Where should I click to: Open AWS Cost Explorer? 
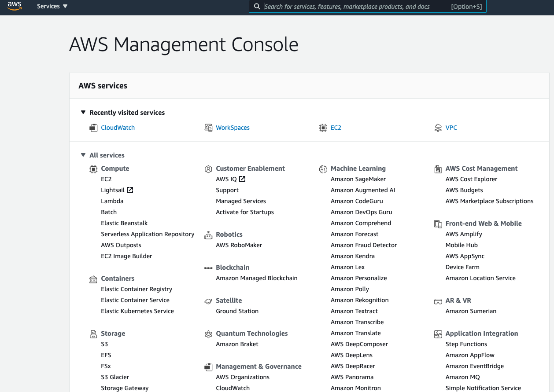click(x=471, y=179)
